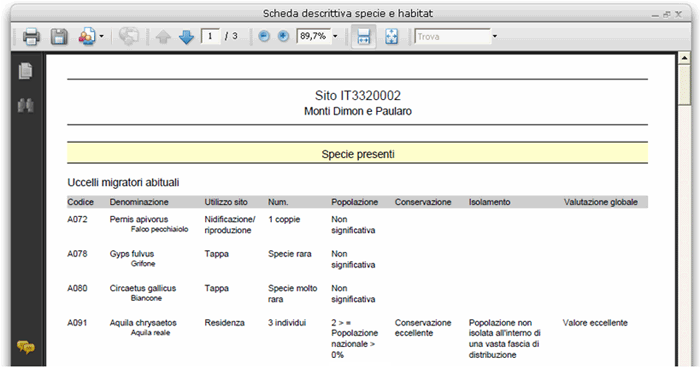Viewport: 700px width, 369px height.
Task: Click the vertical scrollbar thumb
Action: 684,85
